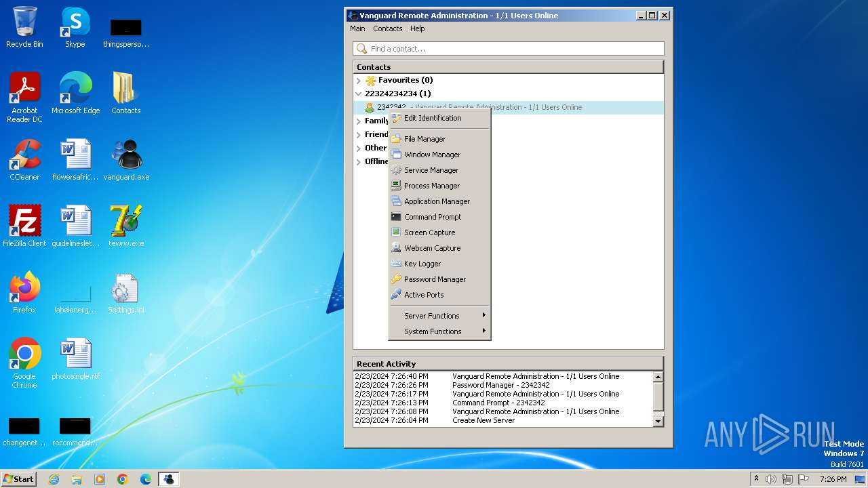The width and height of the screenshot is (868, 488).
Task: Open Microsoft Edge desktop shortcut
Action: tap(75, 94)
